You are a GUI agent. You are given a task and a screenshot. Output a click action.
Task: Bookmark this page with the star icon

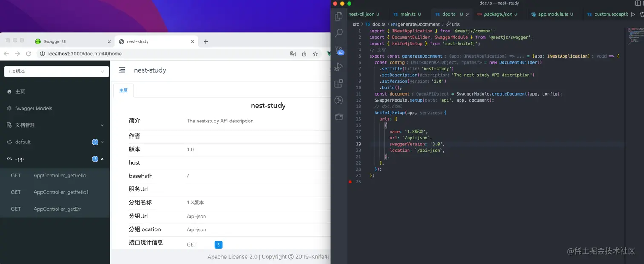(x=315, y=54)
